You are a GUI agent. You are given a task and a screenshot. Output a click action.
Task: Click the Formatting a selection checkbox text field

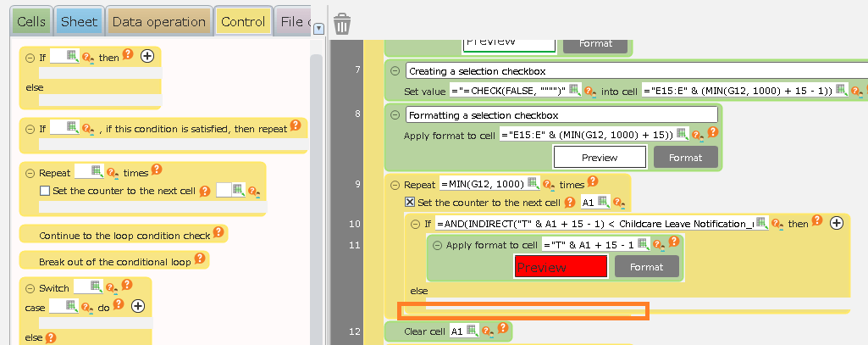pos(561,114)
